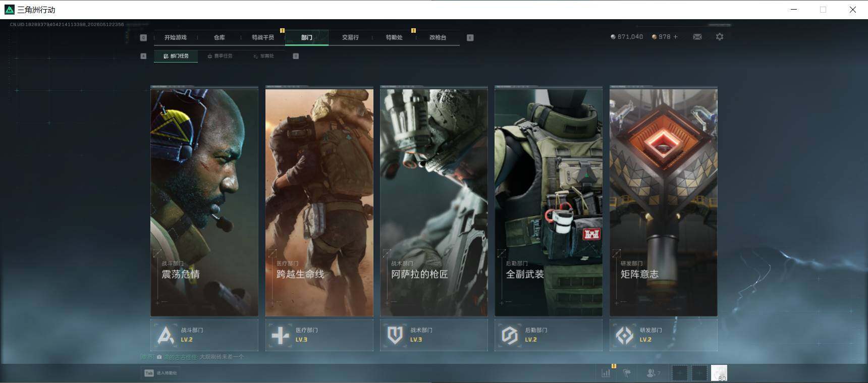This screenshot has height=383, width=868.
Task: Click the A key hint beside 部门任务
Action: point(143,56)
